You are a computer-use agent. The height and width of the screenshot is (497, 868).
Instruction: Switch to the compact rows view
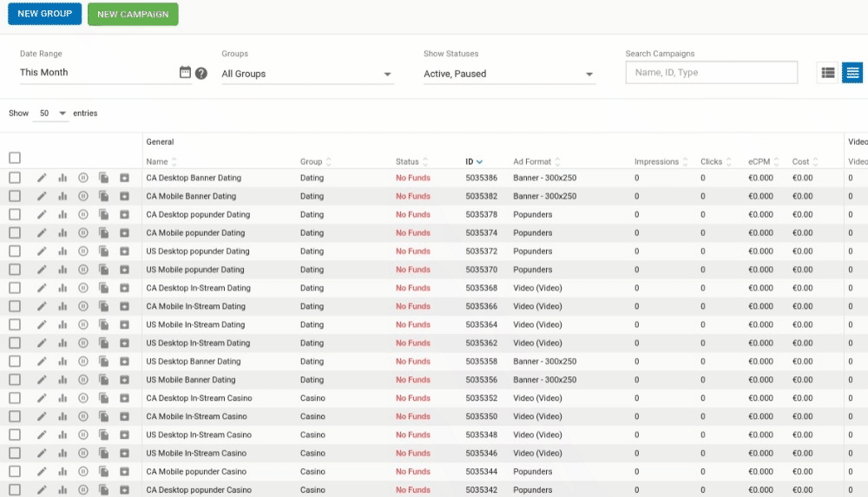pyautogui.click(x=852, y=73)
